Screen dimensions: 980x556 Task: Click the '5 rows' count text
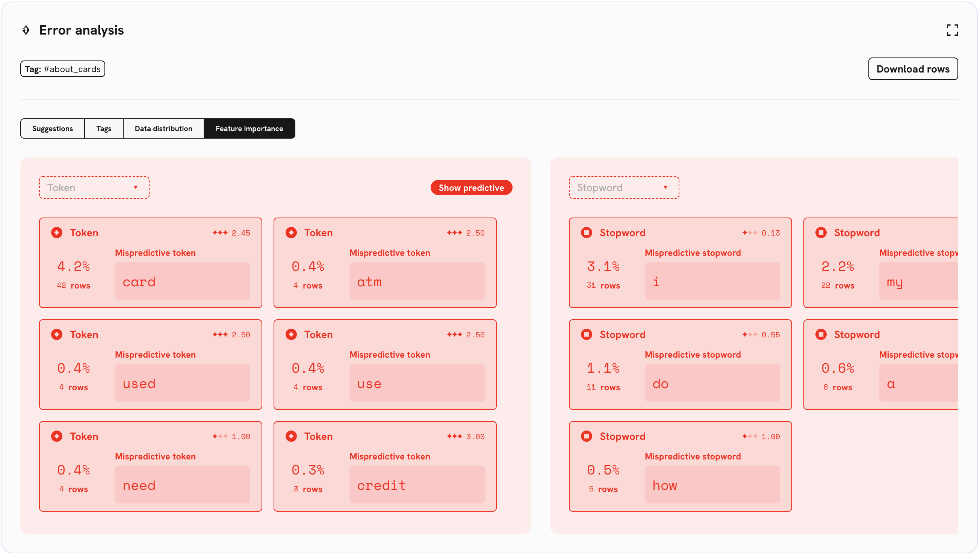pyautogui.click(x=604, y=490)
